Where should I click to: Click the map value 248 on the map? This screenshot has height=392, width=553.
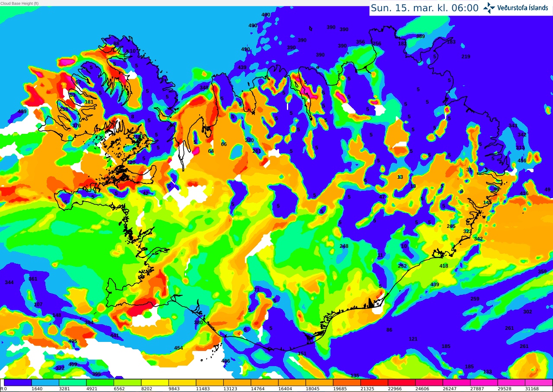[344, 246]
